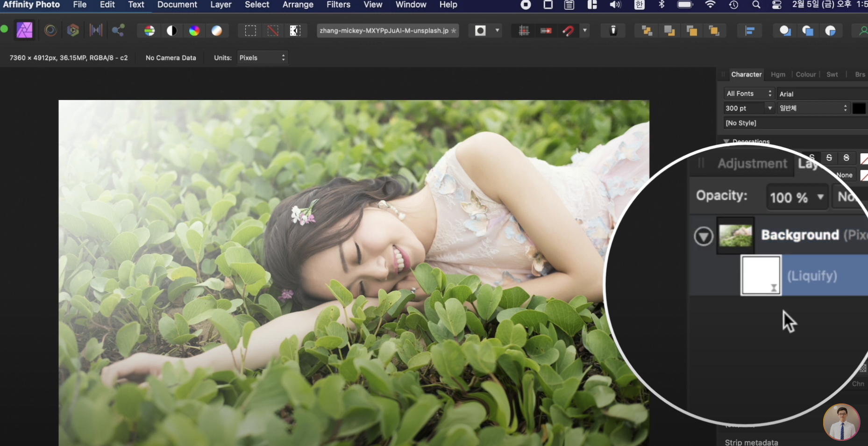Open the Arrange menu

(x=298, y=5)
